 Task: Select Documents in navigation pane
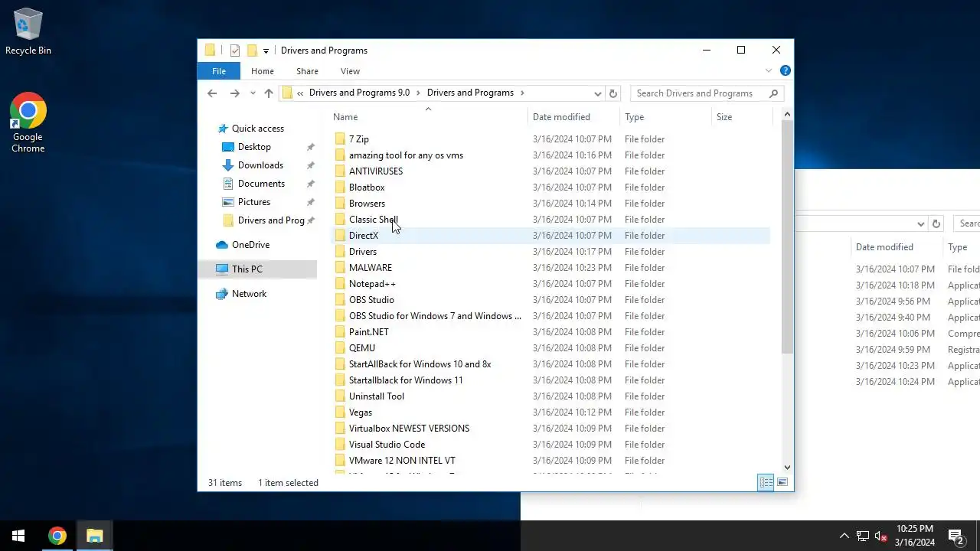click(261, 184)
